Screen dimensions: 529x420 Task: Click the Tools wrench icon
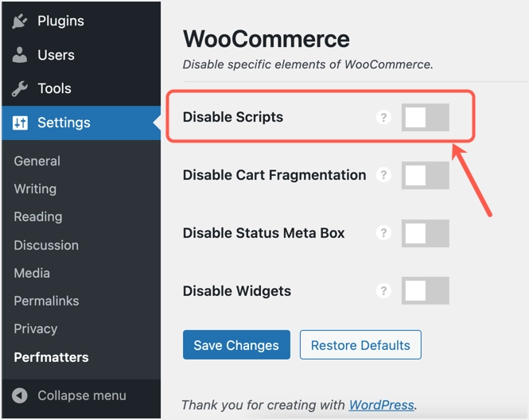tap(20, 88)
